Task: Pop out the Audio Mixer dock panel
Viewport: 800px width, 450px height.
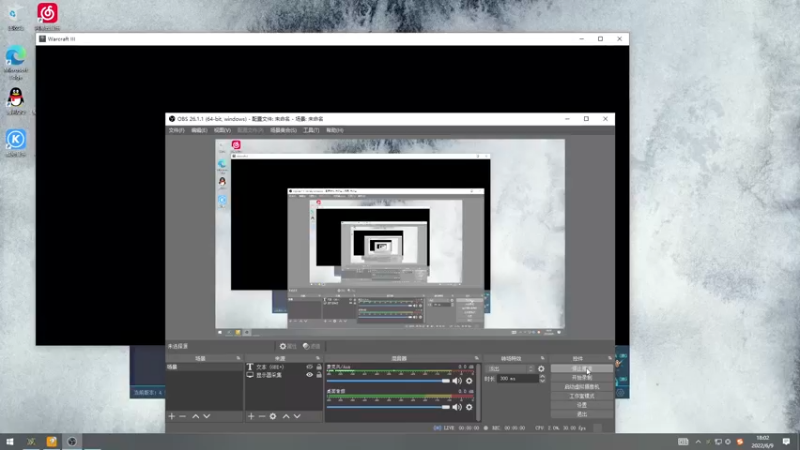Action: (x=477, y=358)
